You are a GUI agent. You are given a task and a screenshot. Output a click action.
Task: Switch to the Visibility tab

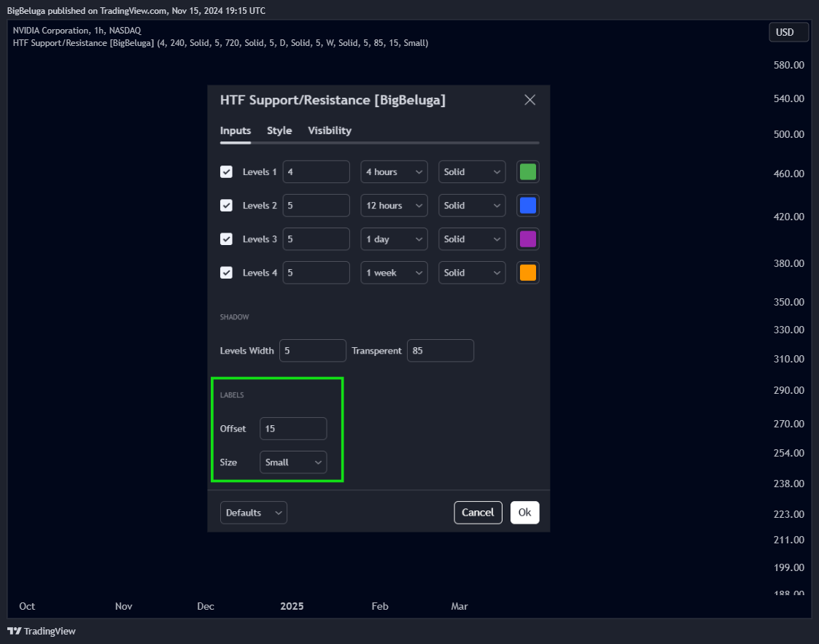click(330, 131)
